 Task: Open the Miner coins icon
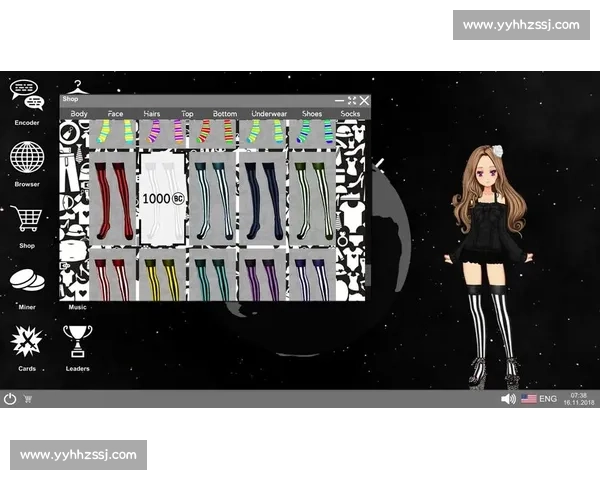(x=27, y=281)
